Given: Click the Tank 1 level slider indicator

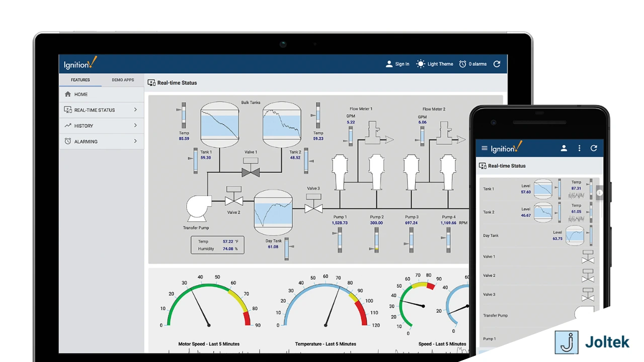Looking at the screenshot, I should (x=194, y=160).
